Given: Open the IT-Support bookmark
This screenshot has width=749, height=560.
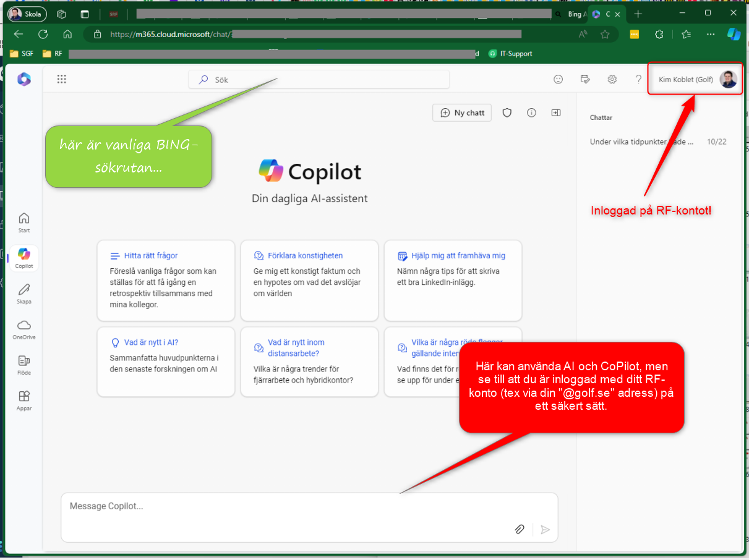Looking at the screenshot, I should pos(510,54).
